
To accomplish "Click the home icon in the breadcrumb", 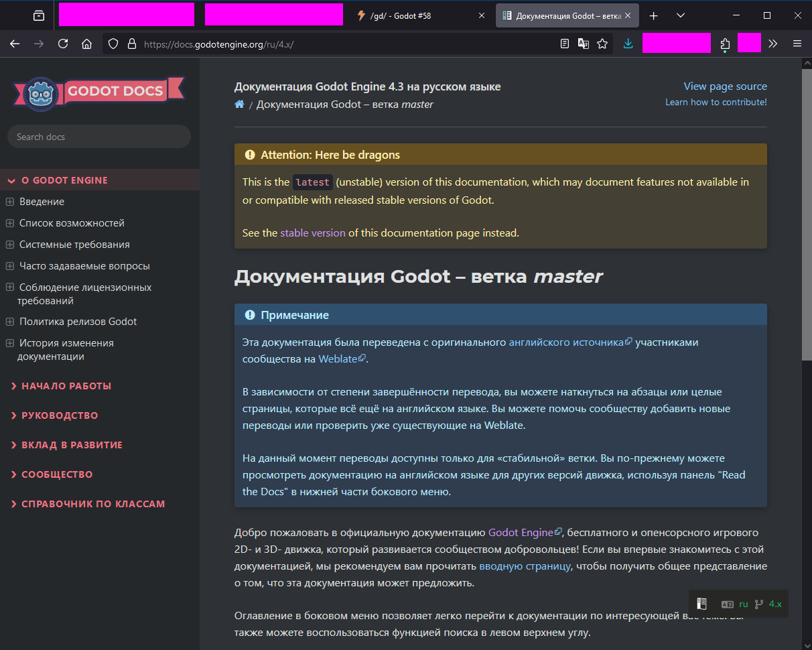I will [239, 105].
